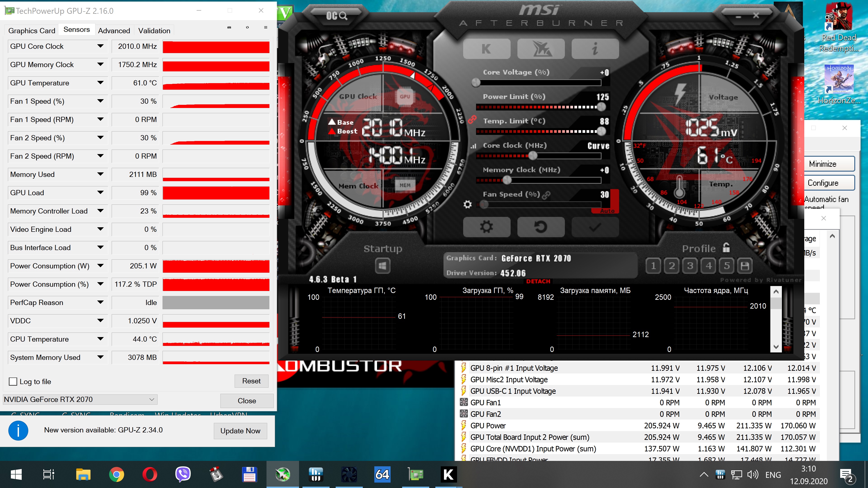Screen dimensions: 868x488
Task: Open MSI Afterburner settings gear button
Action: click(x=486, y=227)
